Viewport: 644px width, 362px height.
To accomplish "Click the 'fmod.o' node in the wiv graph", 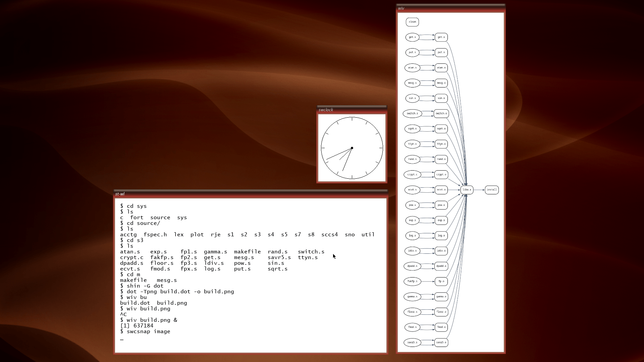I will [x=441, y=327].
